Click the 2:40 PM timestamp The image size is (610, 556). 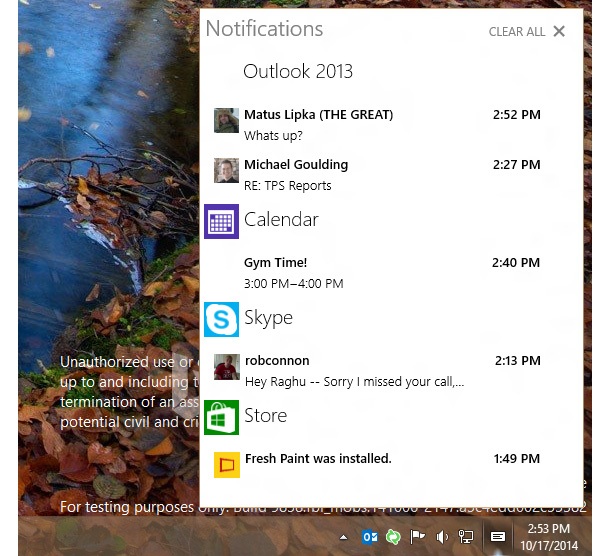click(x=516, y=263)
